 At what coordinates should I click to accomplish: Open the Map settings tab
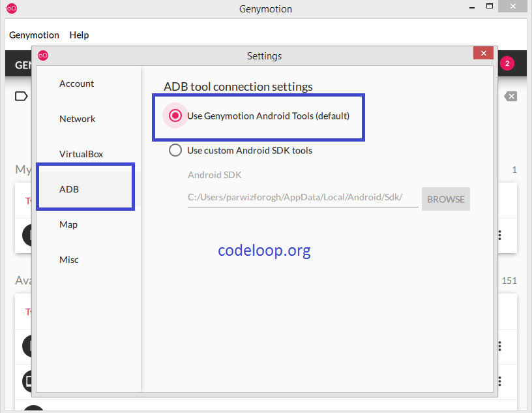[68, 224]
